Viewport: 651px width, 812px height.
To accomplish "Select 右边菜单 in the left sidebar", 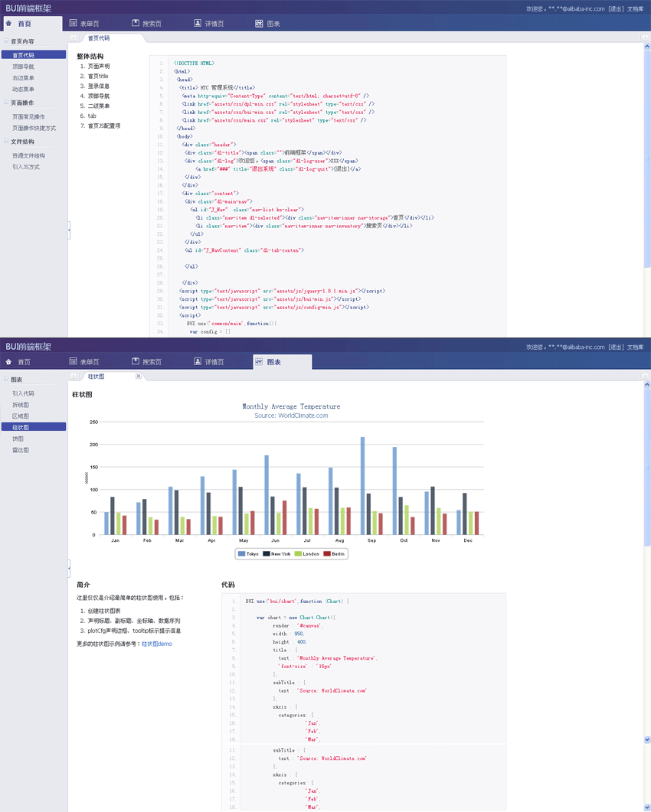I will pos(23,78).
